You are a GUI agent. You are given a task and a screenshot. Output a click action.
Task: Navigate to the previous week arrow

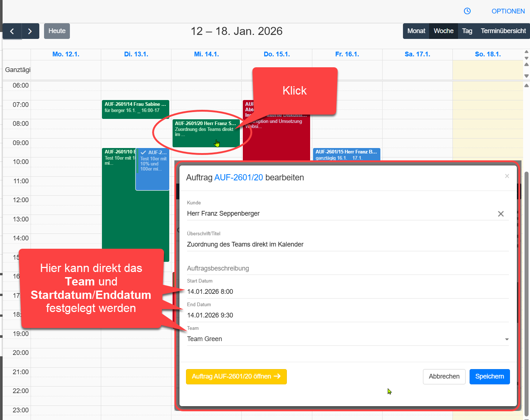click(12, 31)
